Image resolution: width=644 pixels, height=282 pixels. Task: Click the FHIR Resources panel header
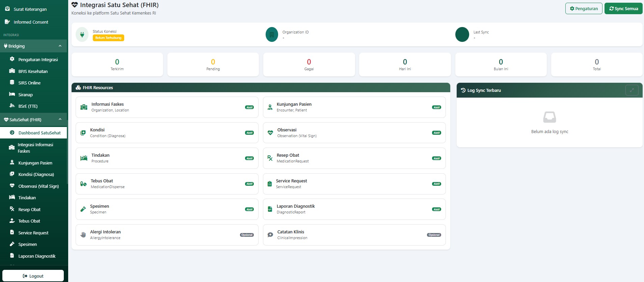pyautogui.click(x=261, y=87)
